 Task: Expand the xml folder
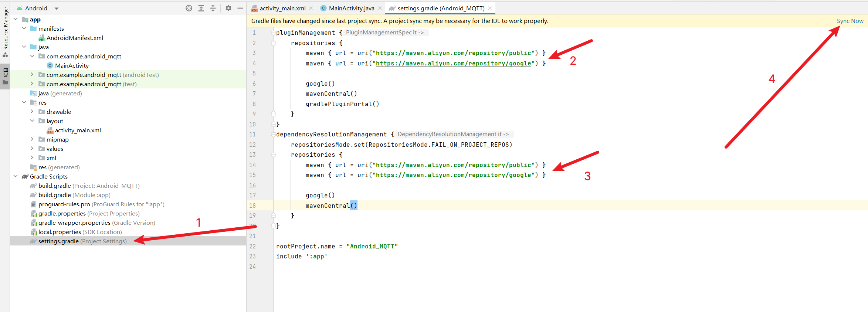pyautogui.click(x=32, y=157)
